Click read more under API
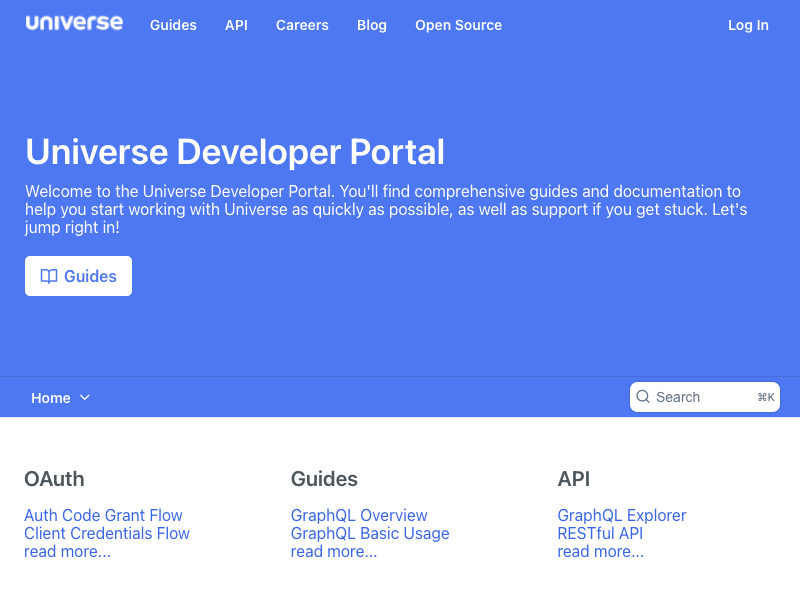The width and height of the screenshot is (800, 600). click(601, 552)
